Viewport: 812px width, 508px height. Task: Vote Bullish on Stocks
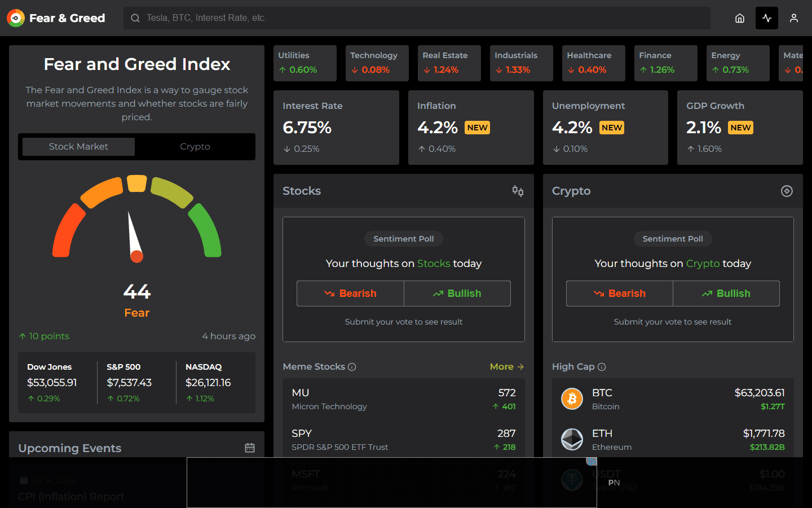(x=457, y=294)
